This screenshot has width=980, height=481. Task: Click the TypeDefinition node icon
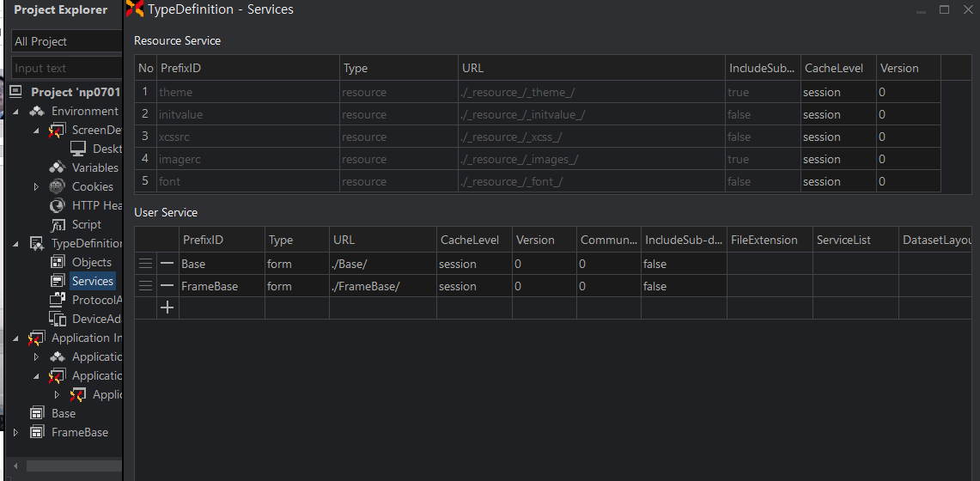click(37, 243)
